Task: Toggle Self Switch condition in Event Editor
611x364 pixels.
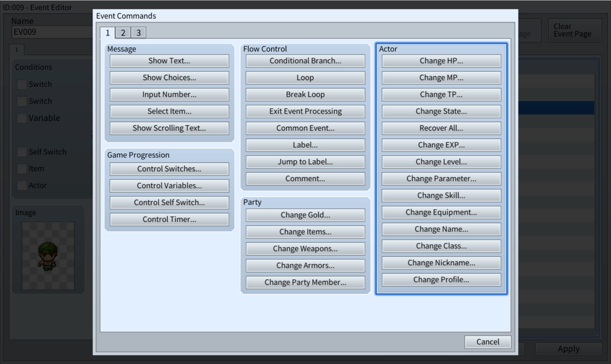Action: coord(22,152)
